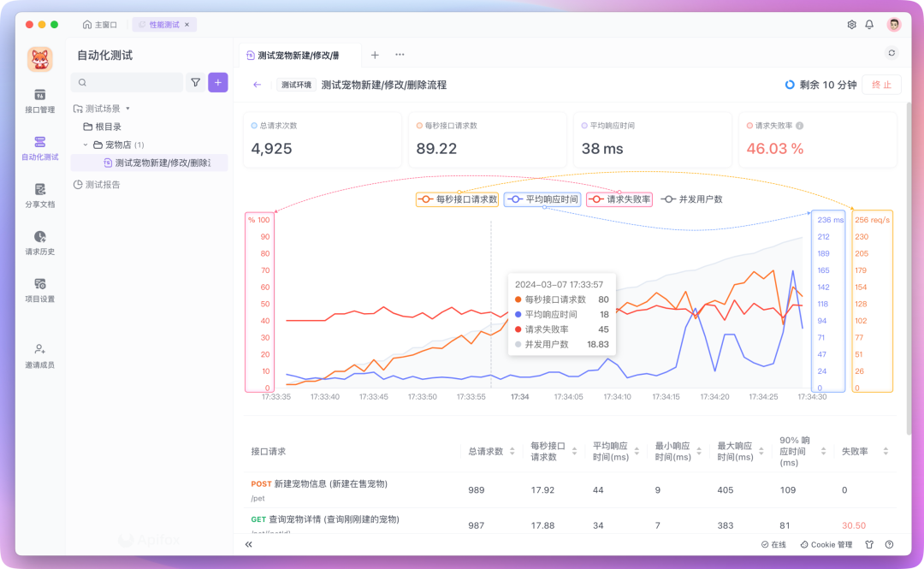Image resolution: width=924 pixels, height=569 pixels.
Task: Open notifications bell icon
Action: coord(869,25)
